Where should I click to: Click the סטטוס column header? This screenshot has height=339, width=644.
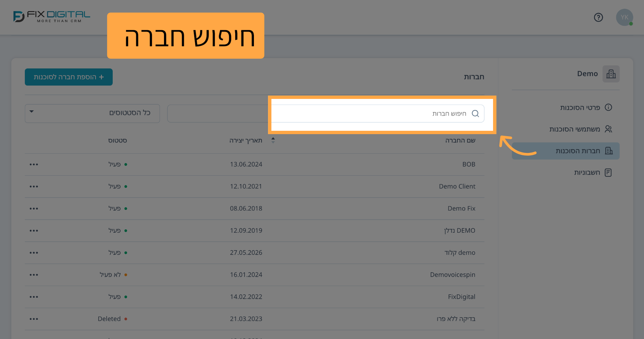117,140
